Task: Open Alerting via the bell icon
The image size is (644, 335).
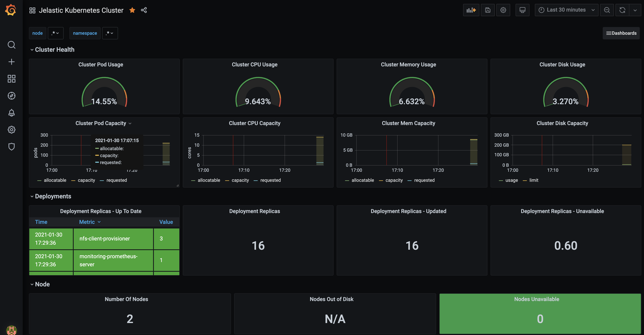Action: [12, 113]
